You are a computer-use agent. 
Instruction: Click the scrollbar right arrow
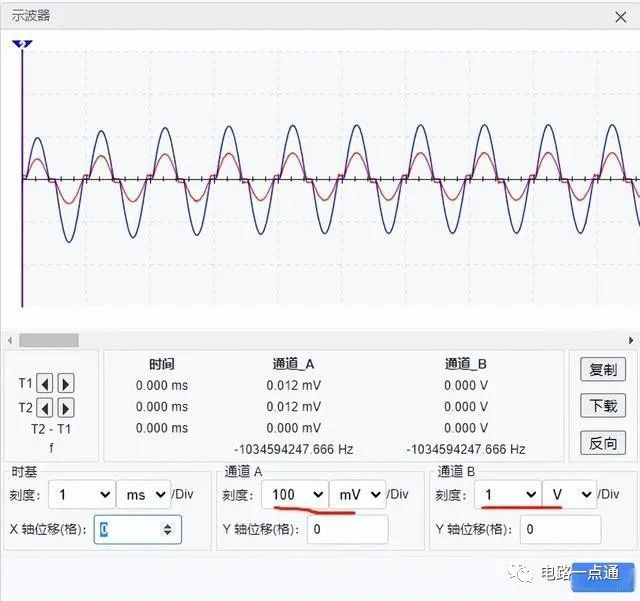(631, 340)
